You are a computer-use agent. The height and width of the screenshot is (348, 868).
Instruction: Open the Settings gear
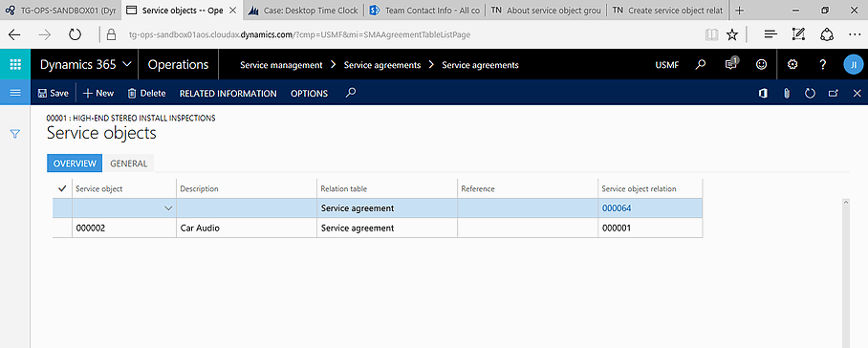[x=792, y=65]
